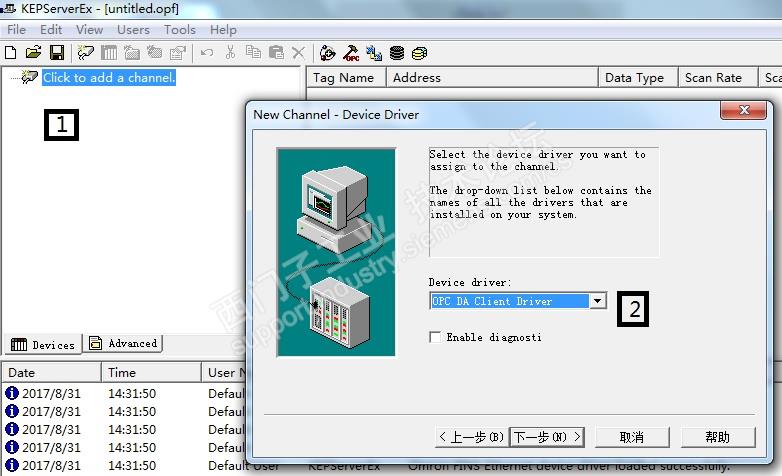Screen dimensions: 782x476
Task: Click the Scan Rate column header
Action: pos(718,77)
